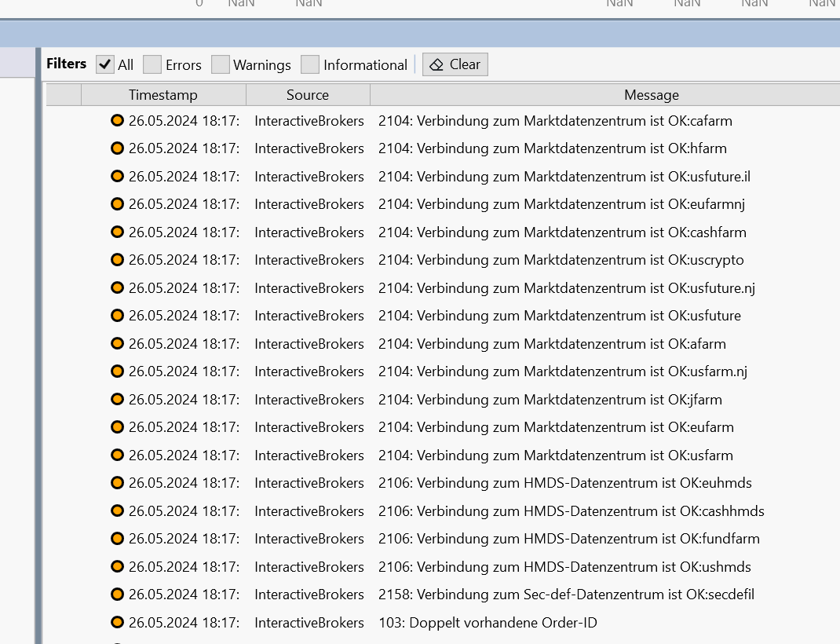The image size is (840, 644).
Task: Select the cashhmds HMDS-Datenzentrum log row
Action: tap(571, 511)
